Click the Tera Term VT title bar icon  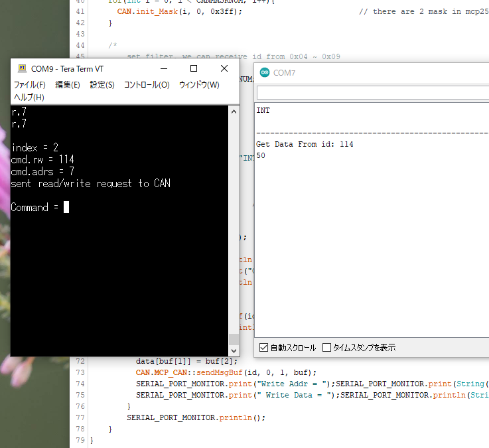coord(22,68)
